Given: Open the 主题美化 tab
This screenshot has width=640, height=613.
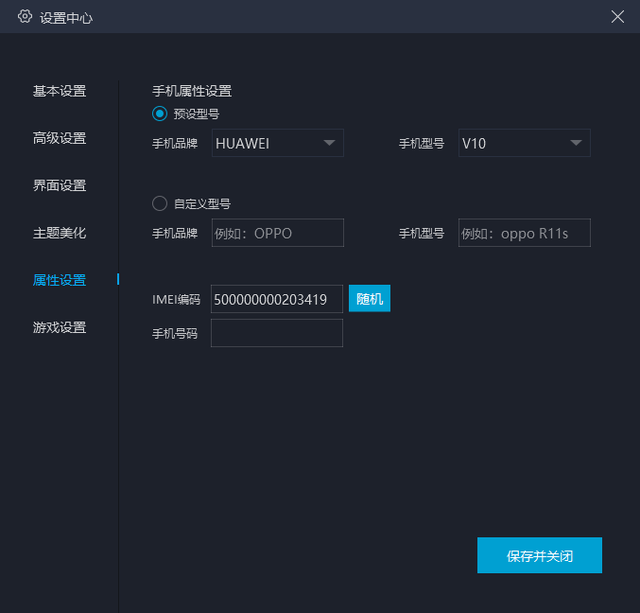Looking at the screenshot, I should 60,233.
